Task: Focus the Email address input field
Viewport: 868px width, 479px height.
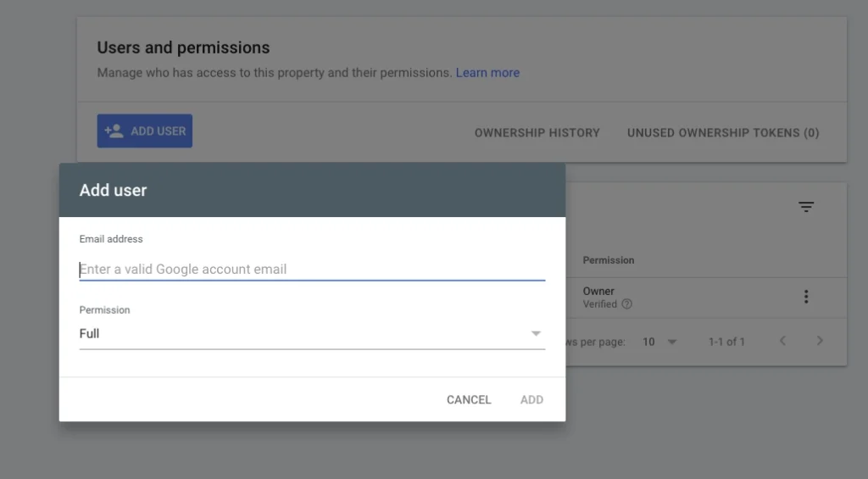Action: click(312, 269)
